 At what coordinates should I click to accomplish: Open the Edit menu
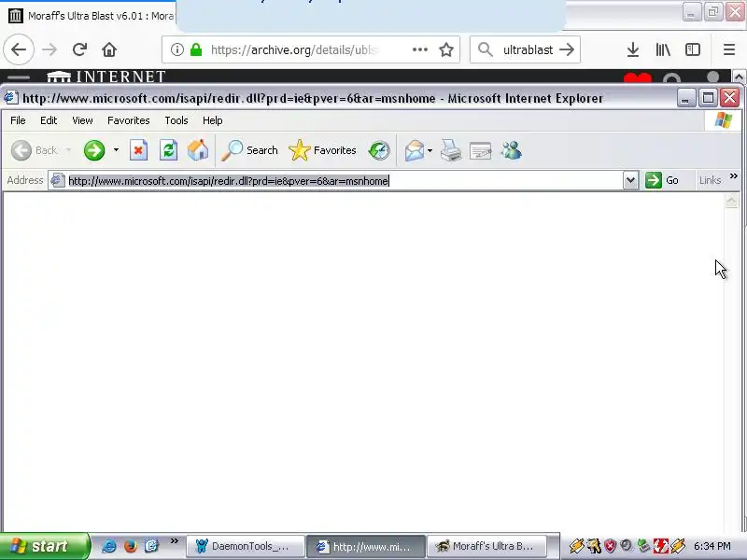click(49, 120)
